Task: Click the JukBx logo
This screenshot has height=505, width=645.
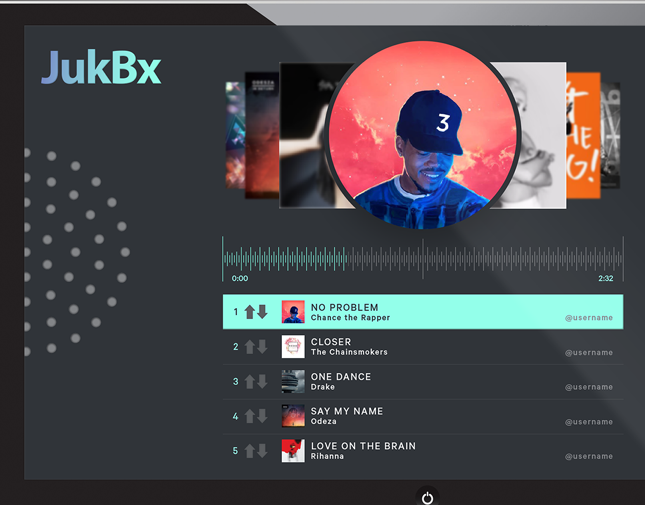Action: click(x=101, y=67)
